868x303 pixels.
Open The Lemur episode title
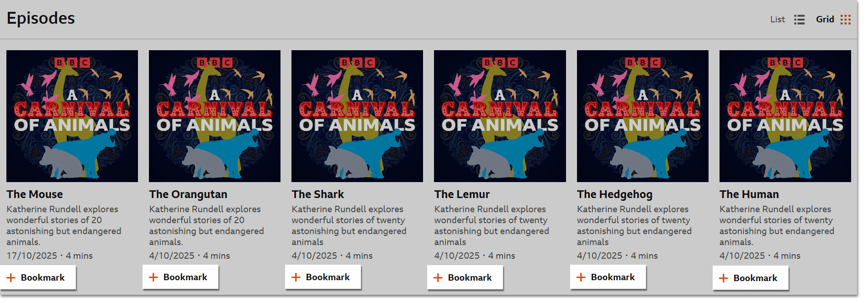coord(462,194)
